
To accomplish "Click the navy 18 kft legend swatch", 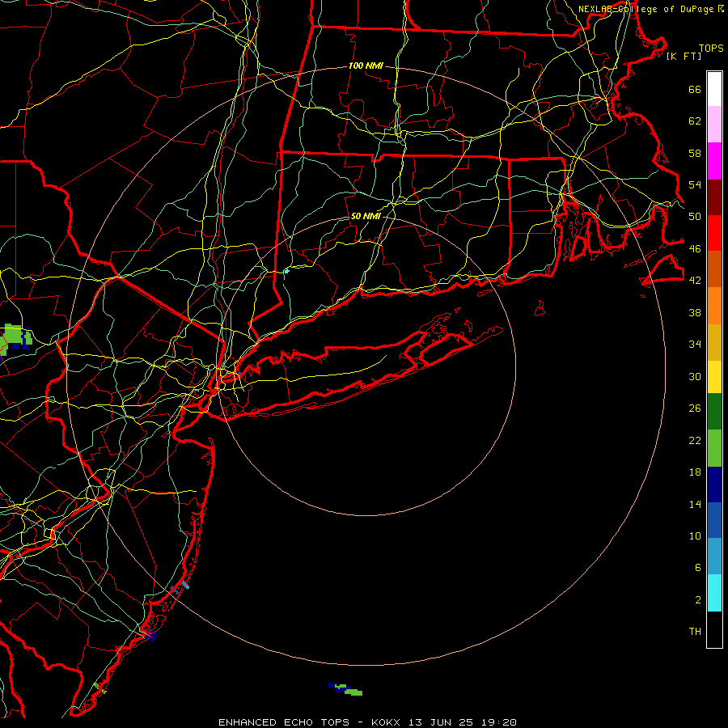I will tap(714, 485).
